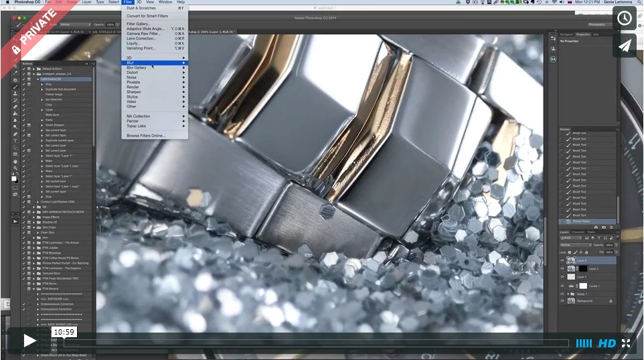The height and width of the screenshot is (360, 644).
Task: Choose Liquify from Filter menu
Action: click(155, 43)
